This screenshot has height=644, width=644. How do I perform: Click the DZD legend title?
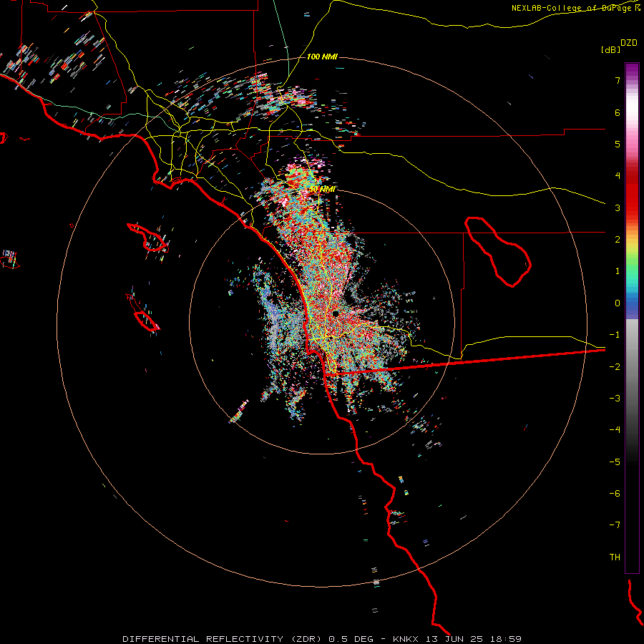tap(629, 43)
